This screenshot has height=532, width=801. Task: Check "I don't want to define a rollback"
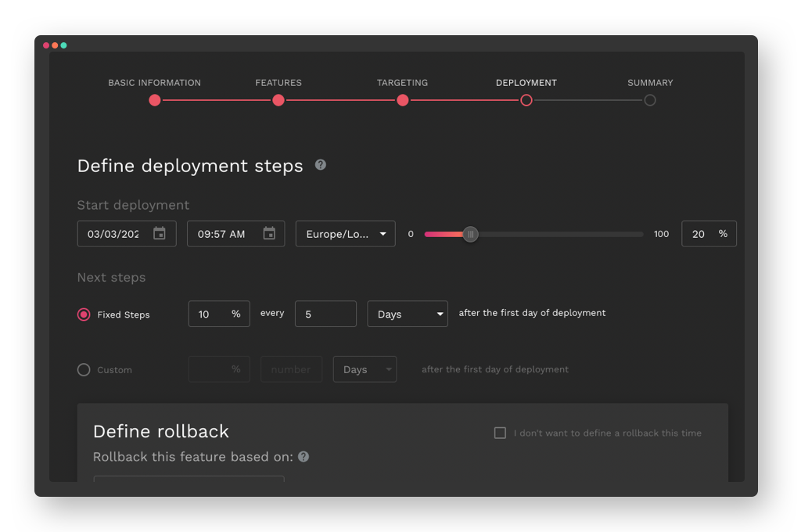click(x=500, y=433)
